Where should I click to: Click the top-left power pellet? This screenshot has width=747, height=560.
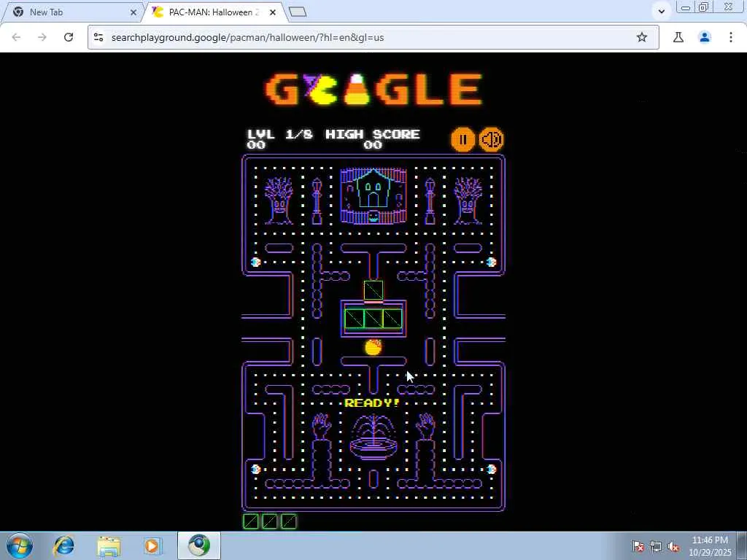256,262
